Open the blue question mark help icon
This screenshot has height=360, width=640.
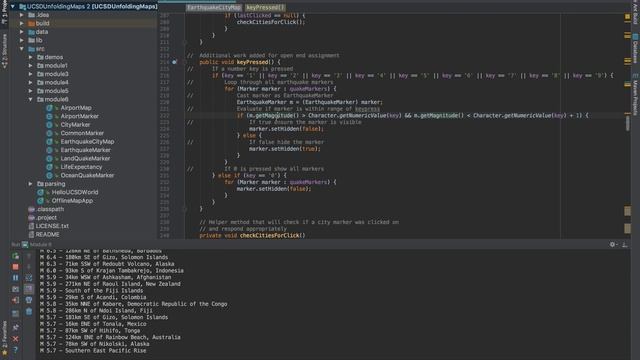(16, 350)
